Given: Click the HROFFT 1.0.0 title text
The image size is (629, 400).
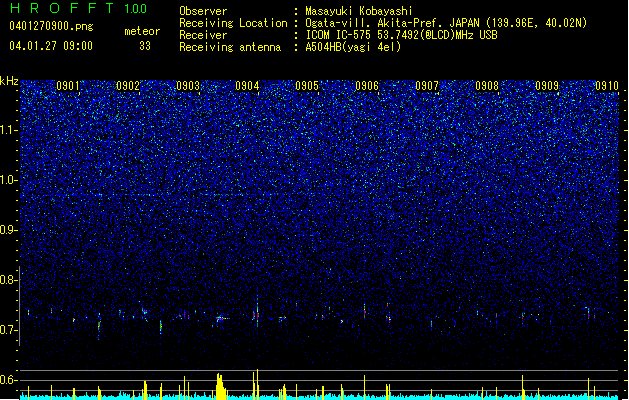Looking at the screenshot, I should point(79,8).
